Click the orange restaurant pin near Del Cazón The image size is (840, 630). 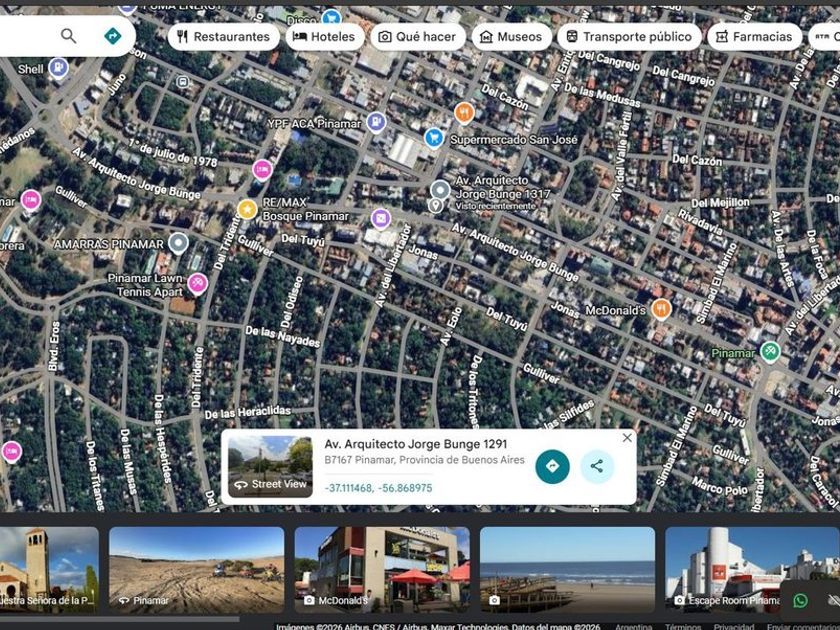click(x=464, y=113)
